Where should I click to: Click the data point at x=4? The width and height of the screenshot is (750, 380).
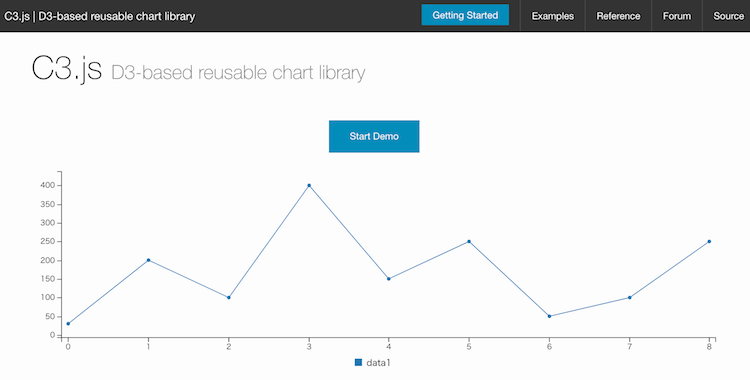(388, 279)
